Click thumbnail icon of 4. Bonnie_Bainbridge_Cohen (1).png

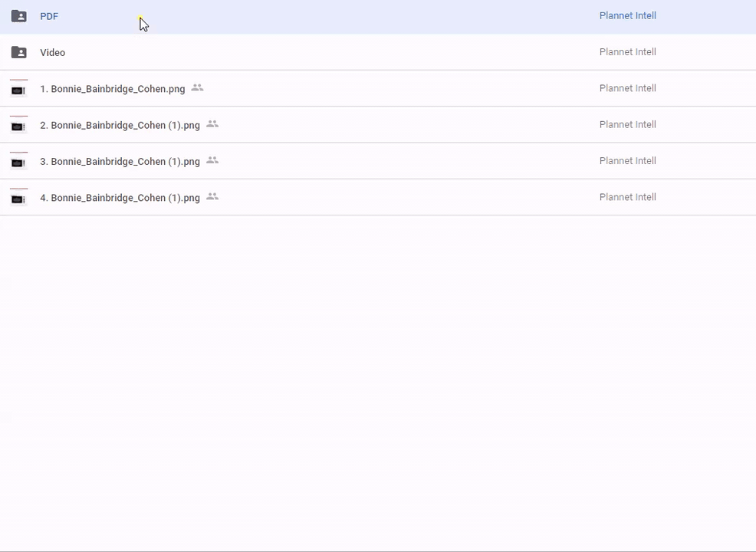(x=18, y=198)
